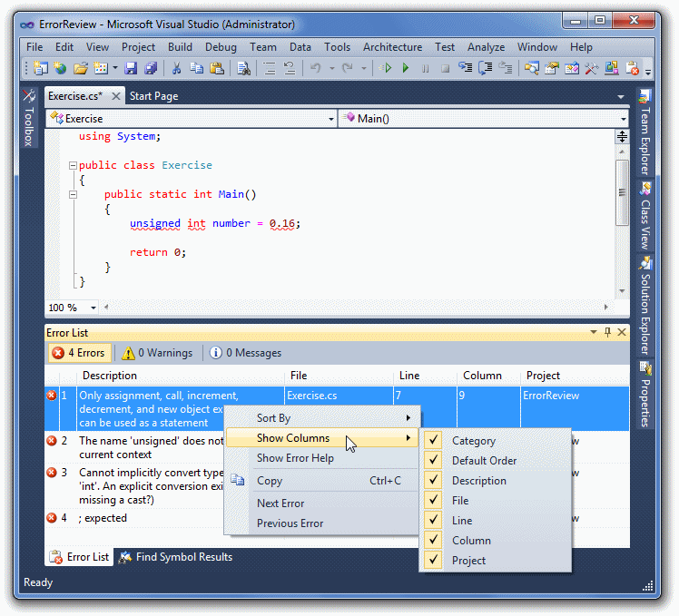Click the Description column header
679x616 pixels.
[181, 376]
